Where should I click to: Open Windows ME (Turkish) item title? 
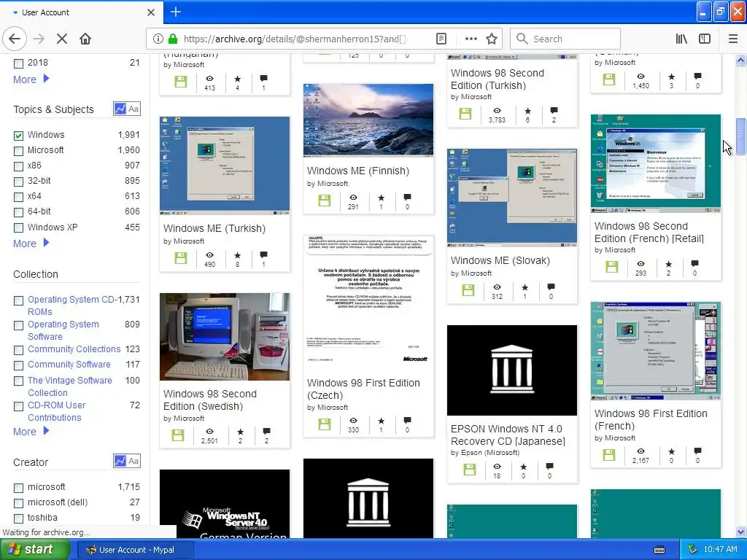click(x=214, y=228)
